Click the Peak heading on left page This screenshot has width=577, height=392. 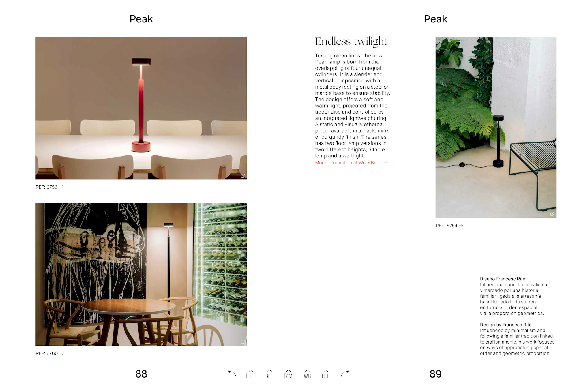[x=141, y=19]
